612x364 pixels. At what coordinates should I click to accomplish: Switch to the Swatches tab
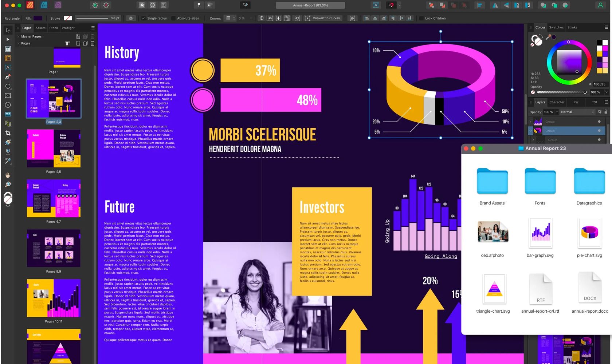(556, 27)
